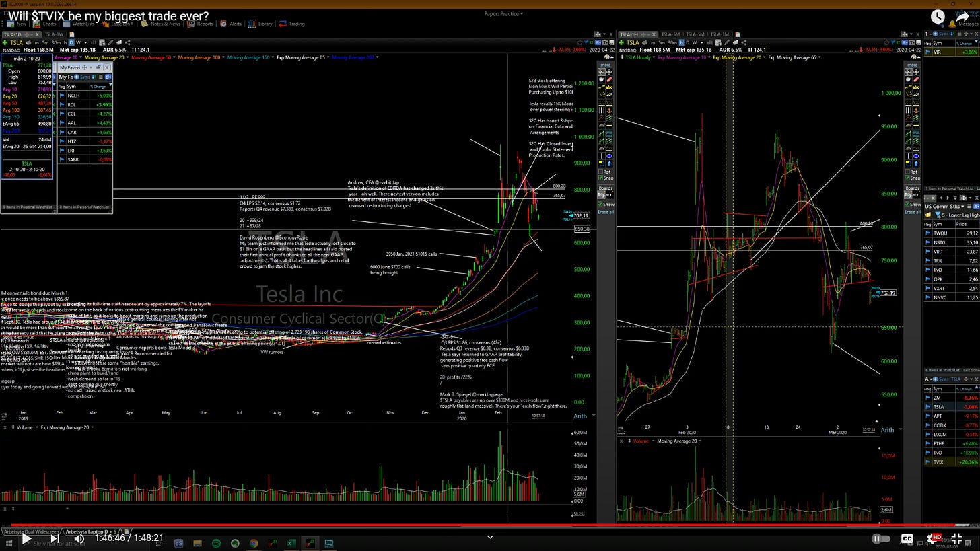Screen dimensions: 980x551
Task: Open the share icon on the left chart toolbar
Action: (x=128, y=42)
